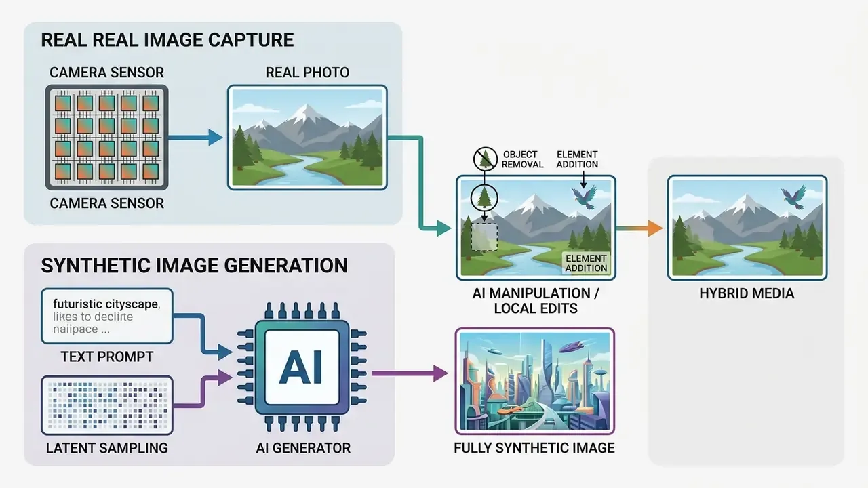Click the AI GENERATOR label
The image size is (868, 488).
[x=303, y=448]
